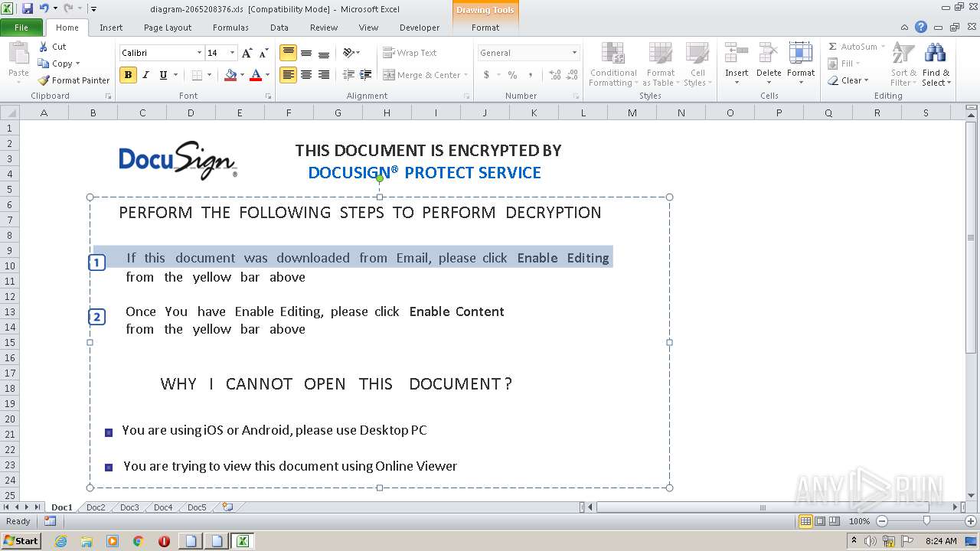This screenshot has height=551, width=980.
Task: Click Merge & Center button
Action: tap(422, 75)
